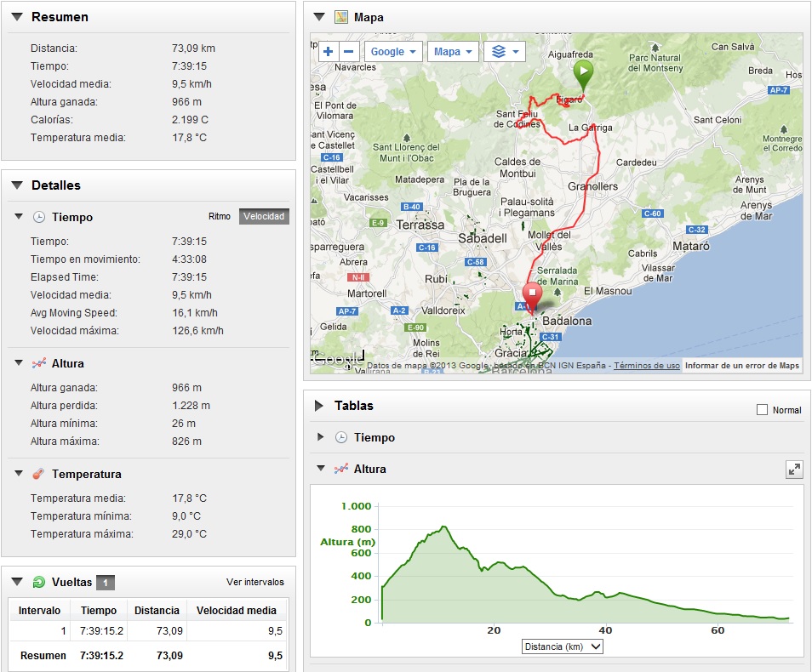Collapse the Mapa panel

[319, 16]
